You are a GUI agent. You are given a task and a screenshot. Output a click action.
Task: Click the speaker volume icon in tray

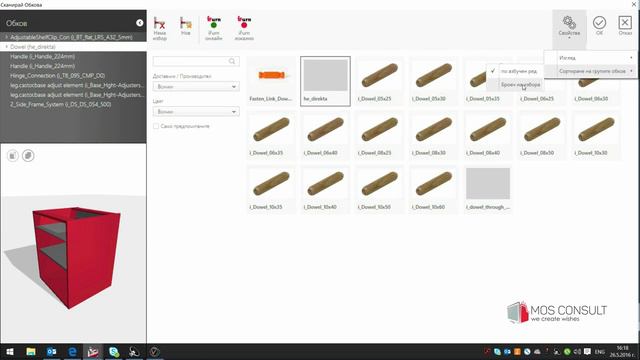[x=577, y=351]
